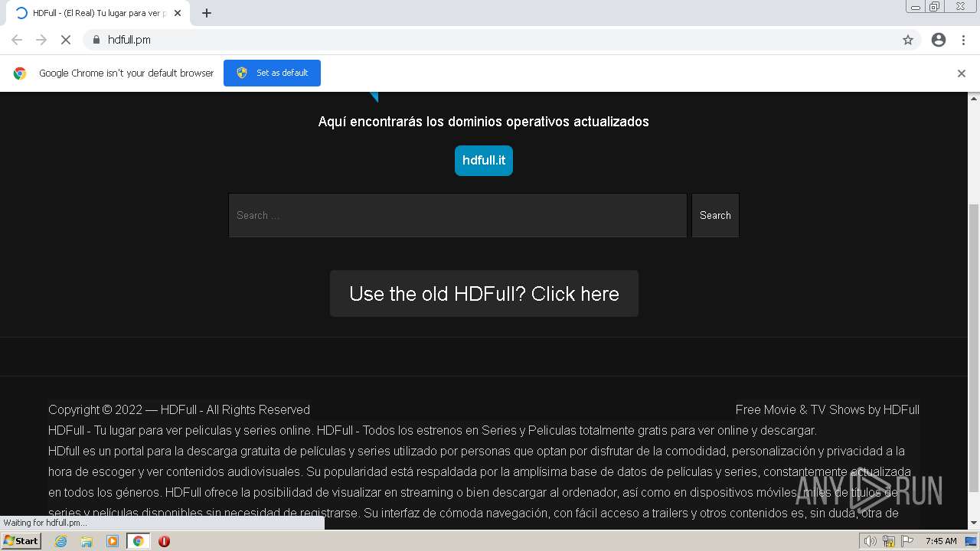The image size is (980, 551).
Task: Open the Windows Start menu
Action: pos(21,541)
